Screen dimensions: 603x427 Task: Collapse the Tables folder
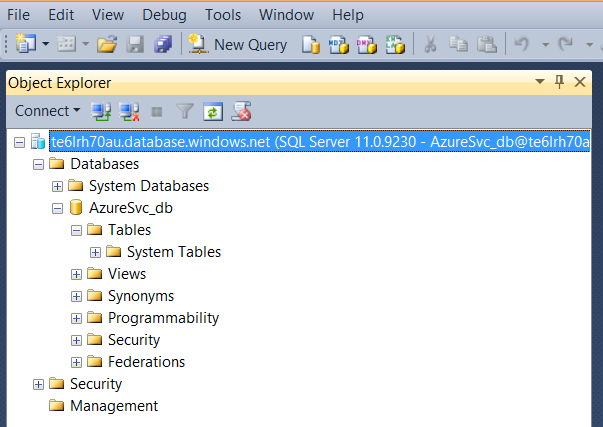77,231
